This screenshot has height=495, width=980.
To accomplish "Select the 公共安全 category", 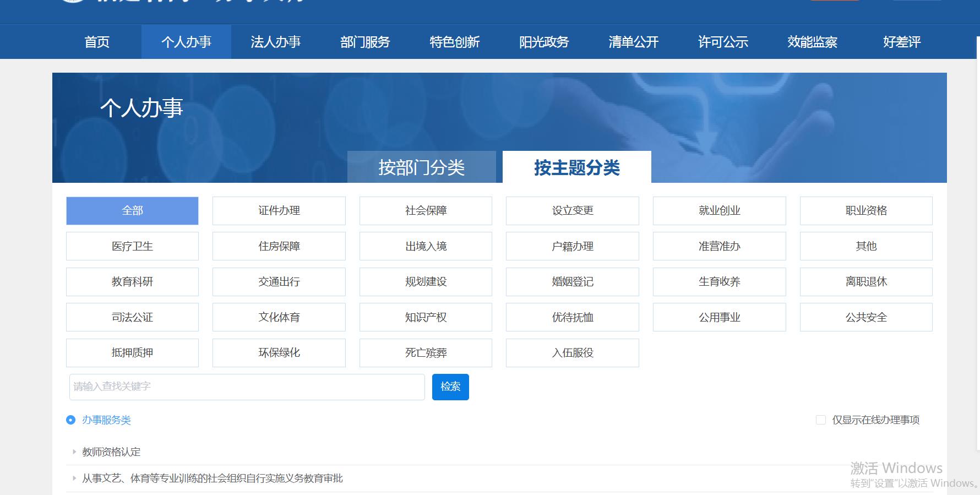I will click(866, 317).
